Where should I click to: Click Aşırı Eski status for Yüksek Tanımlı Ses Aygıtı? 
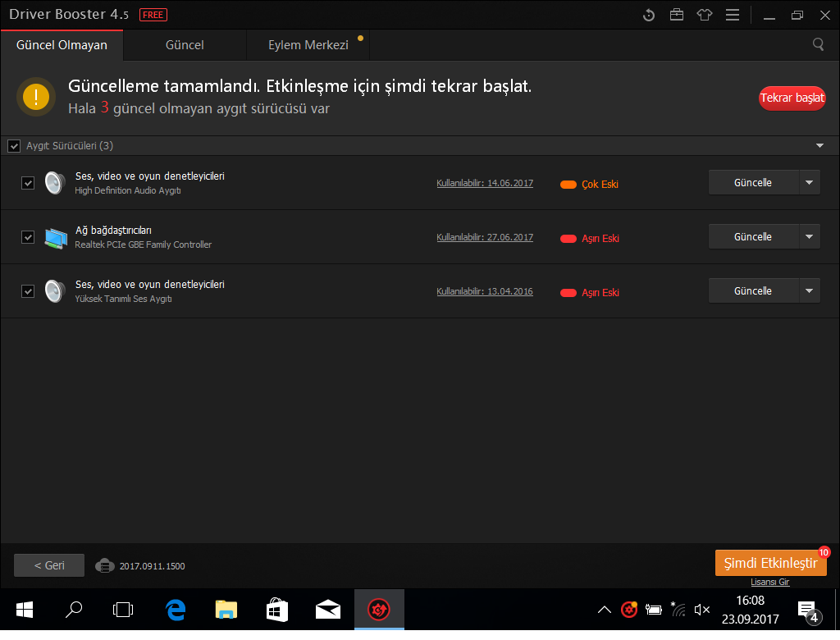coord(600,293)
